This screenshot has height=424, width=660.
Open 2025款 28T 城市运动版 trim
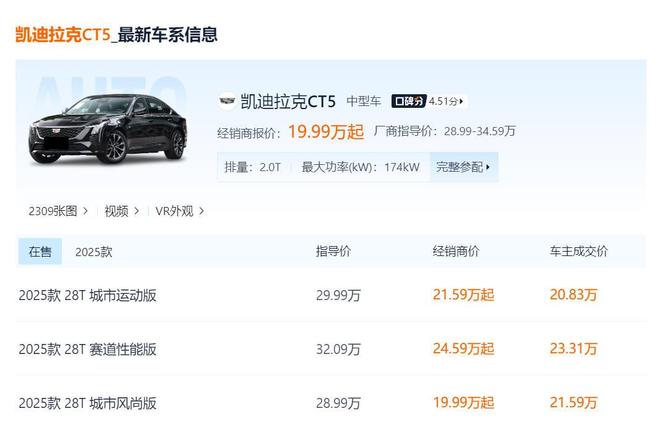coord(88,295)
